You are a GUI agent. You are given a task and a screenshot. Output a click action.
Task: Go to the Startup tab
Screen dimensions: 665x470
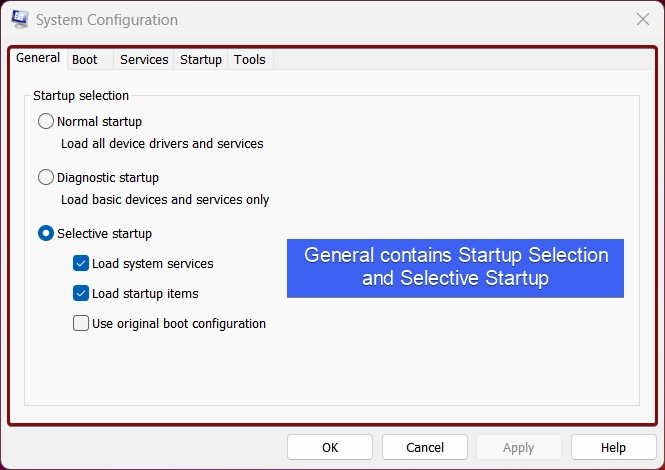(201, 60)
